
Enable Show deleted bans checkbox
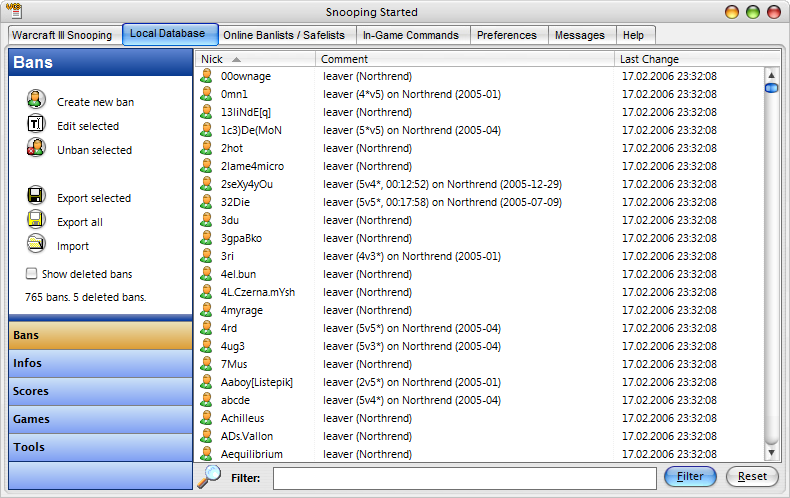(31, 274)
